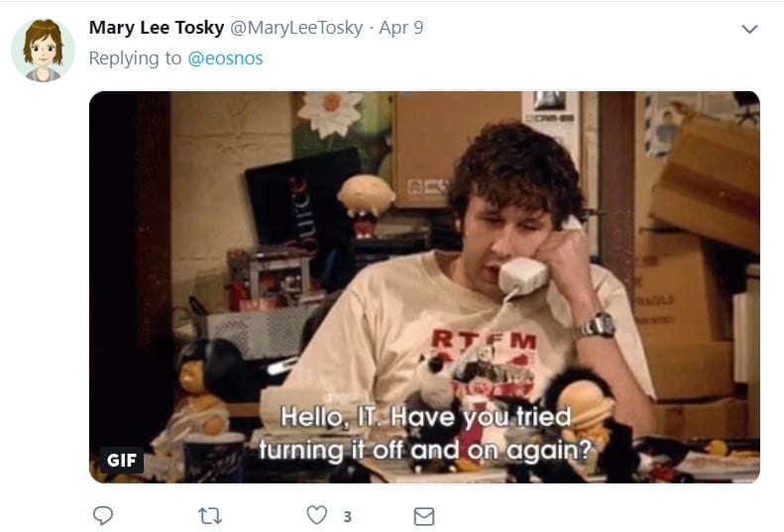Open the tweet via Apr 9 timestamp
Screen dimensions: 784x532
[401, 28]
